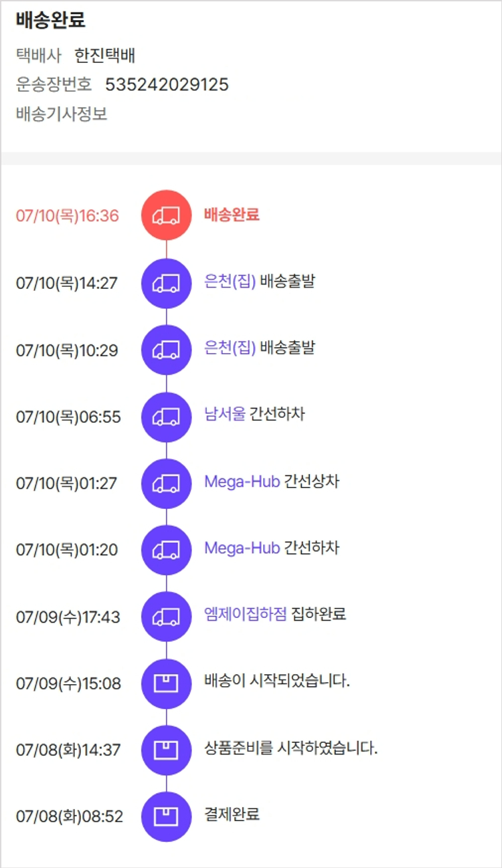Click the tracking number 535242029125
The image size is (502, 868).
tap(167, 85)
